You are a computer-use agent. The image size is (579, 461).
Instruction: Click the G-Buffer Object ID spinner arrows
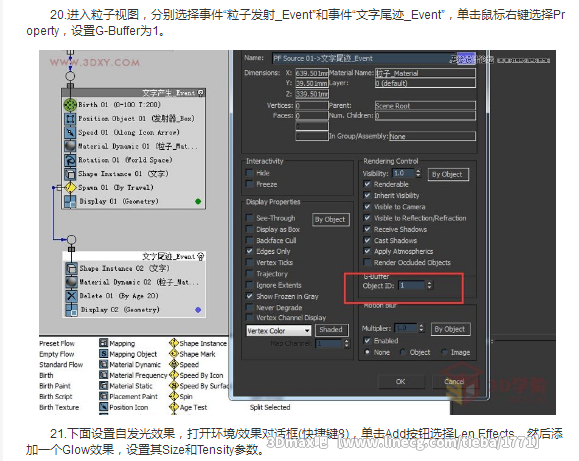429,285
